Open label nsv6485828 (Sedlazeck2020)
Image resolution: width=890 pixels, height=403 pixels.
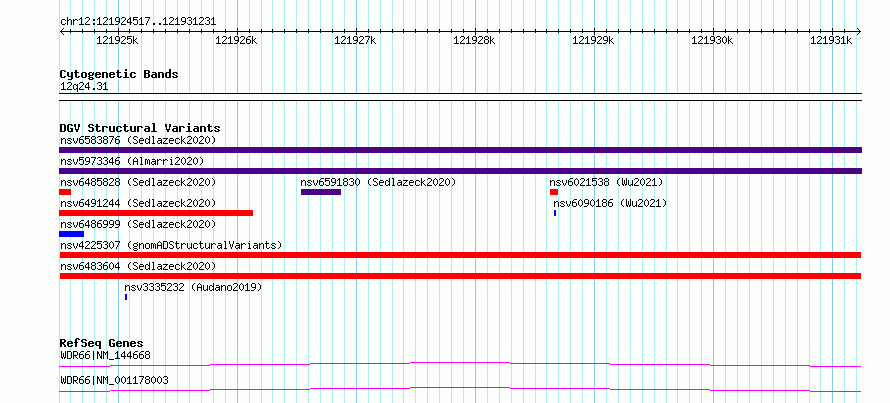pos(138,182)
